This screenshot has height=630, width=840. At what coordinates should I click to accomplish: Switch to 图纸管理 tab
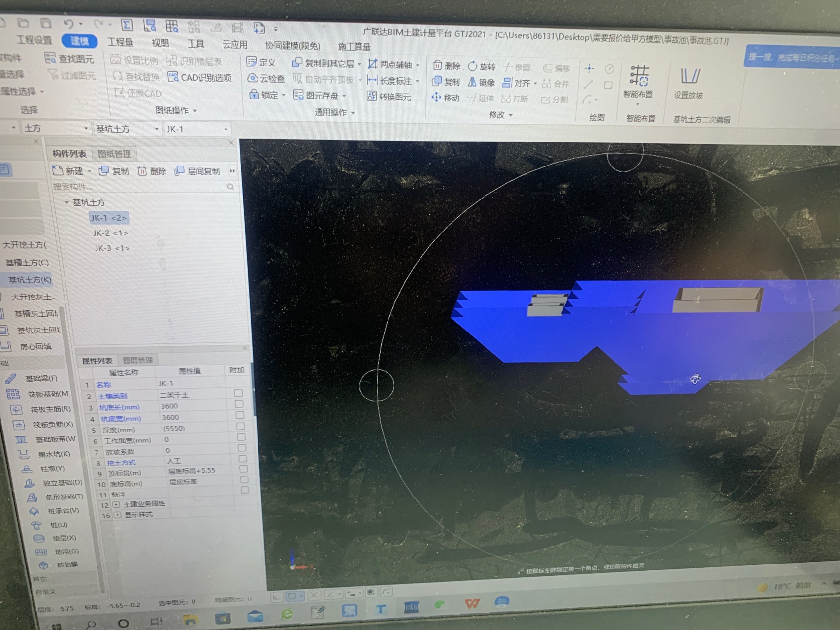pos(114,154)
